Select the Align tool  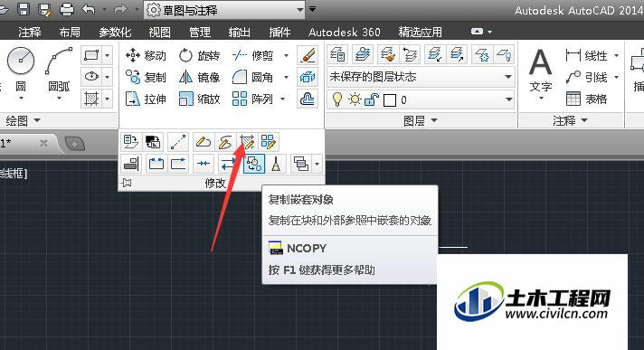[x=131, y=164]
